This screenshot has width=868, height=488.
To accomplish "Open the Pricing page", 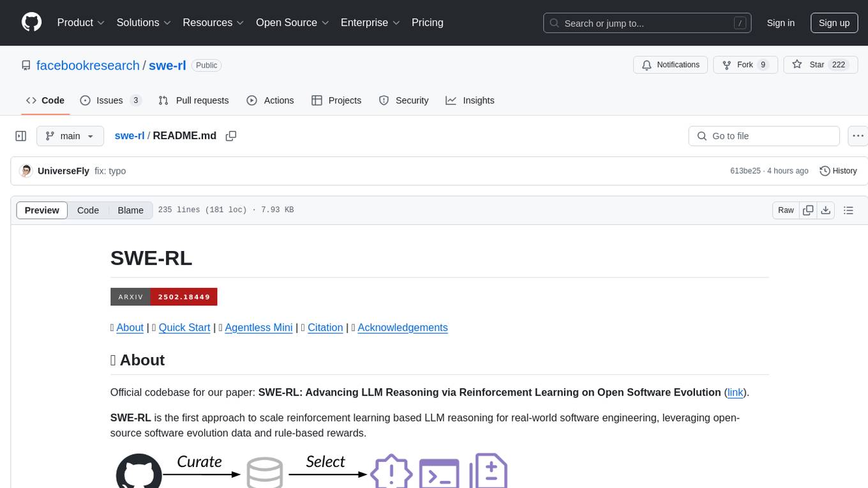I will 428,22.
